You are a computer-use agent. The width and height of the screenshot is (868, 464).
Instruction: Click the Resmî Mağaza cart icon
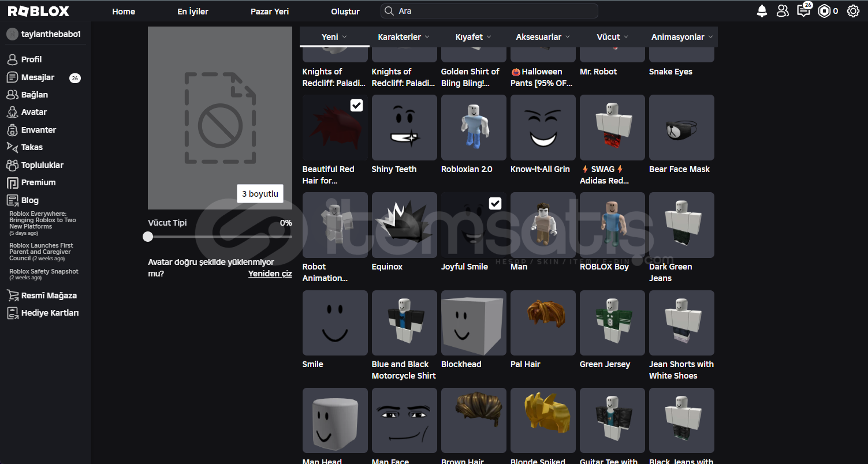pyautogui.click(x=12, y=295)
